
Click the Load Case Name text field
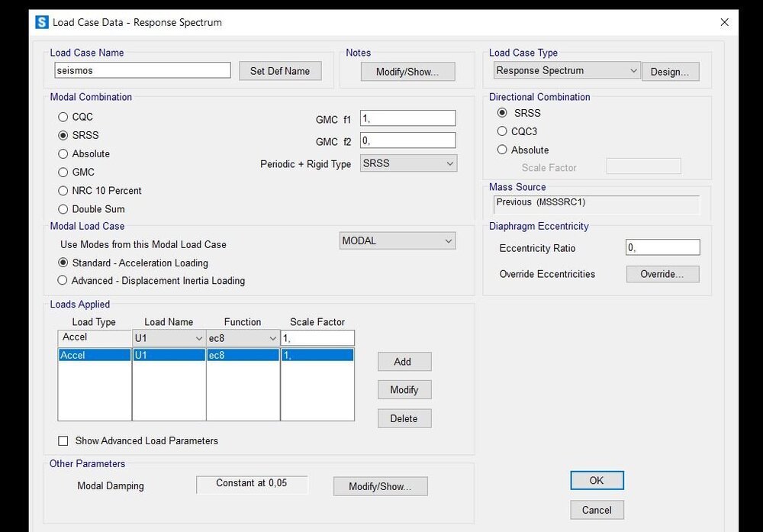point(142,70)
